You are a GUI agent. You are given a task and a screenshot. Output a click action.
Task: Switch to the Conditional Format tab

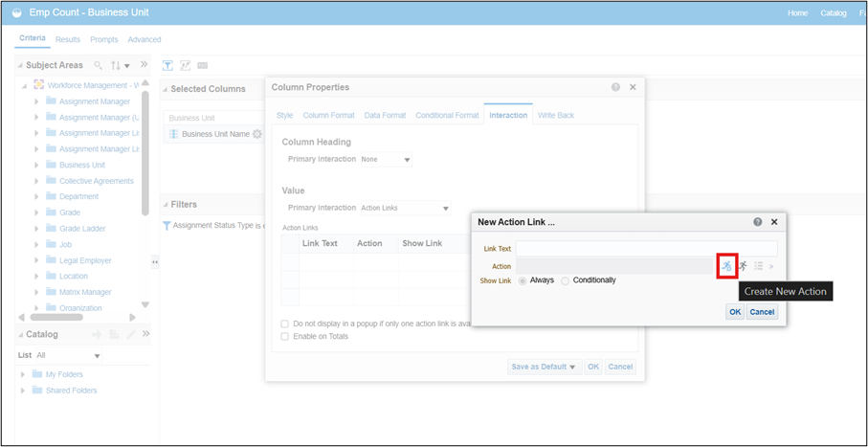[446, 115]
